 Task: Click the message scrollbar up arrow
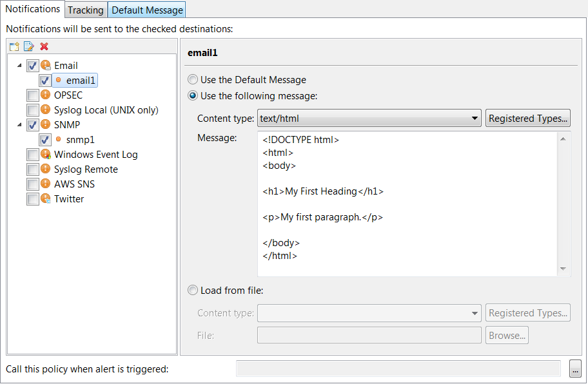(563, 139)
